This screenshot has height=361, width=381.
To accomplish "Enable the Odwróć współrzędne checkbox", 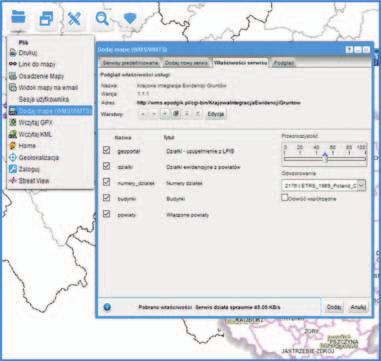I will pyautogui.click(x=285, y=198).
